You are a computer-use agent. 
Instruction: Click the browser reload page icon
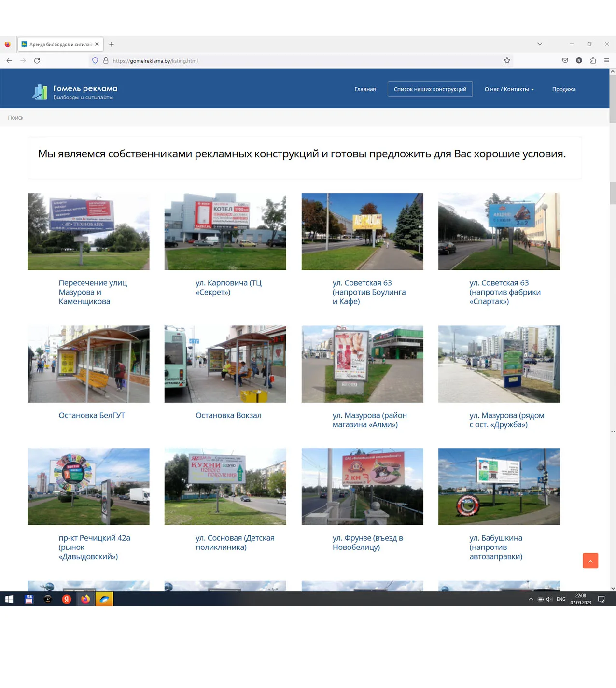37,61
